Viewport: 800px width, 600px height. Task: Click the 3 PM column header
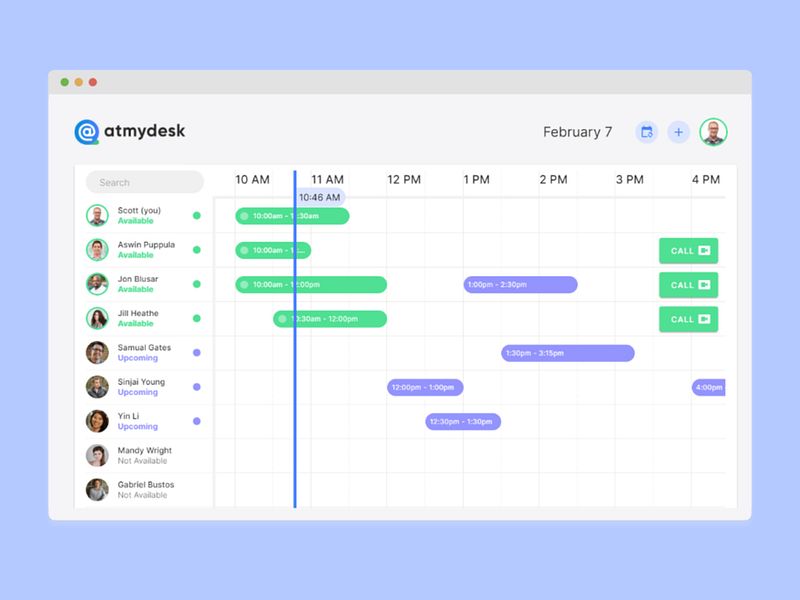click(630, 180)
